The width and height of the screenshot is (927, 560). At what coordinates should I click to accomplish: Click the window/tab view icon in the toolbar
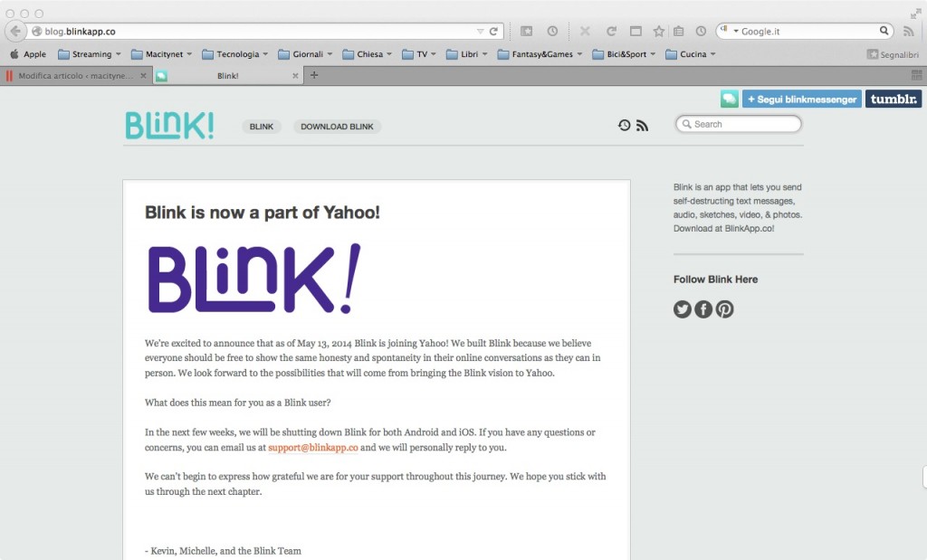tap(636, 32)
